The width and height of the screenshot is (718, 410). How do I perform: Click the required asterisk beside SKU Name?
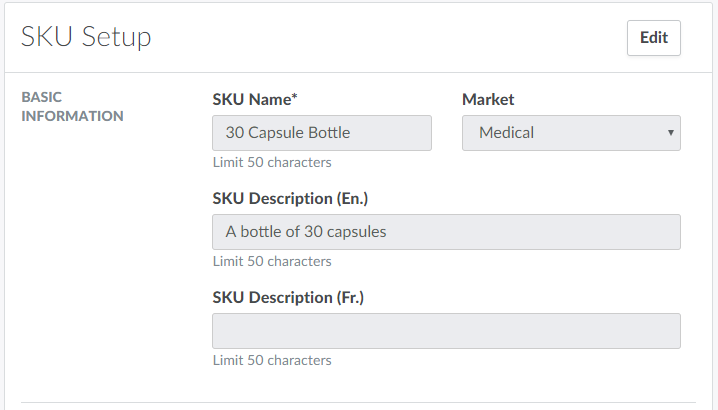(x=295, y=99)
